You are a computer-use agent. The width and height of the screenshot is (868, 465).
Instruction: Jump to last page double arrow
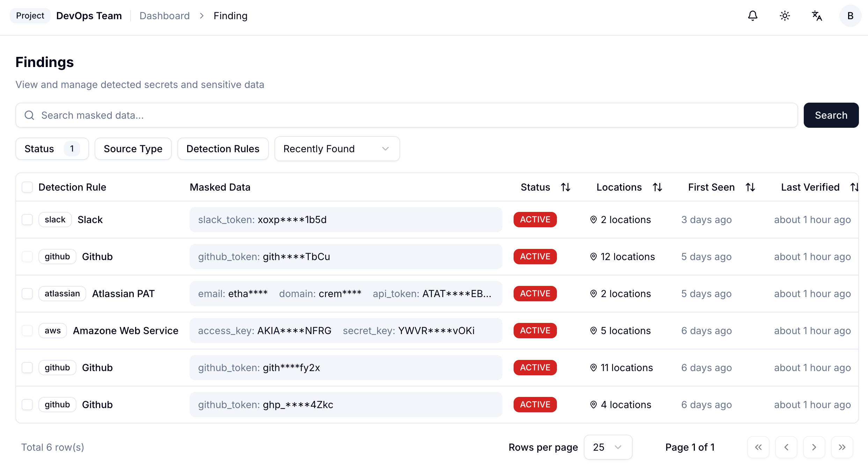click(x=842, y=447)
